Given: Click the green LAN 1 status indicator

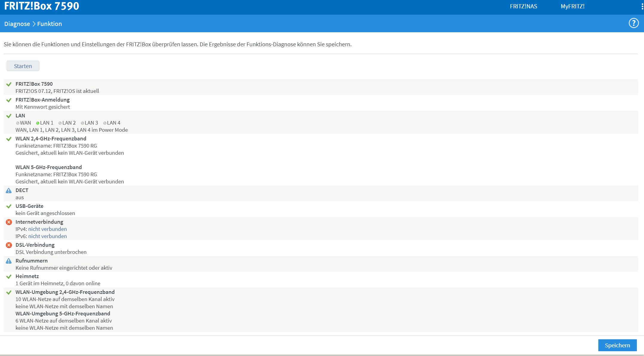Looking at the screenshot, I should pos(38,123).
